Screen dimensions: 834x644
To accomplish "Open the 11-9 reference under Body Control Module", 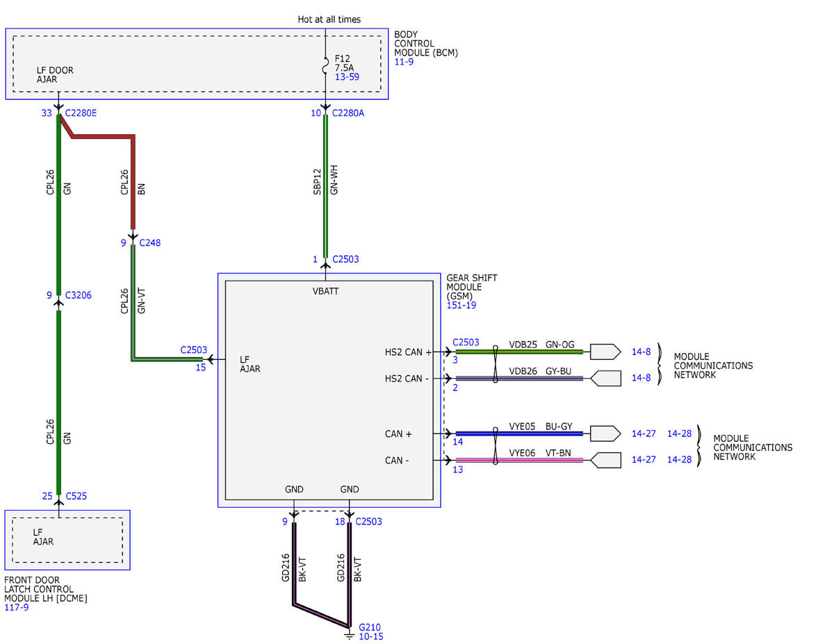I will tap(404, 62).
